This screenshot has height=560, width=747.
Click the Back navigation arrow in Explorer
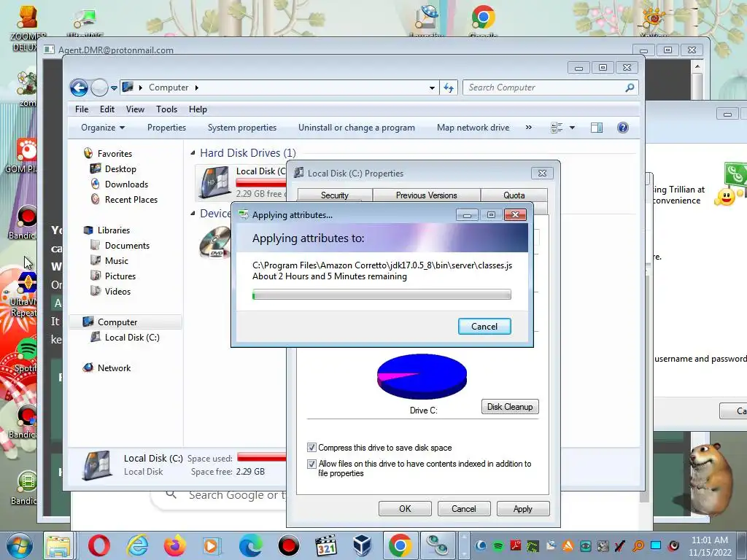click(x=79, y=87)
